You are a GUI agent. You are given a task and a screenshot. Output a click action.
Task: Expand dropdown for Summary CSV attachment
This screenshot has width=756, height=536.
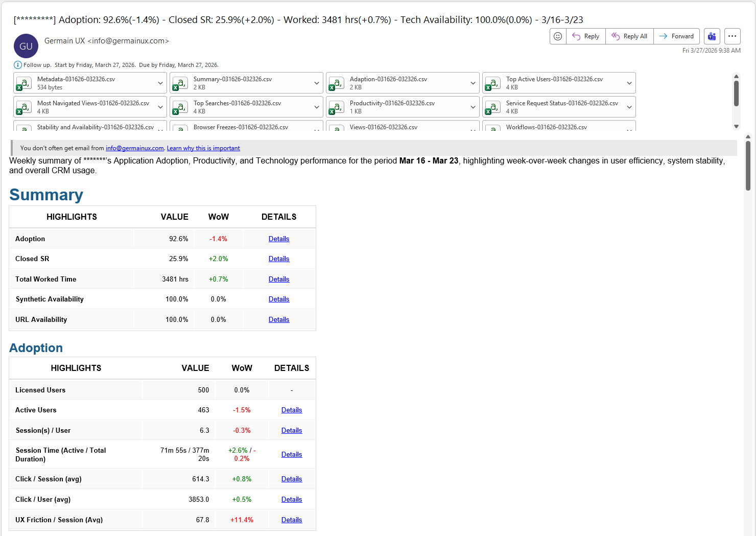pyautogui.click(x=316, y=83)
